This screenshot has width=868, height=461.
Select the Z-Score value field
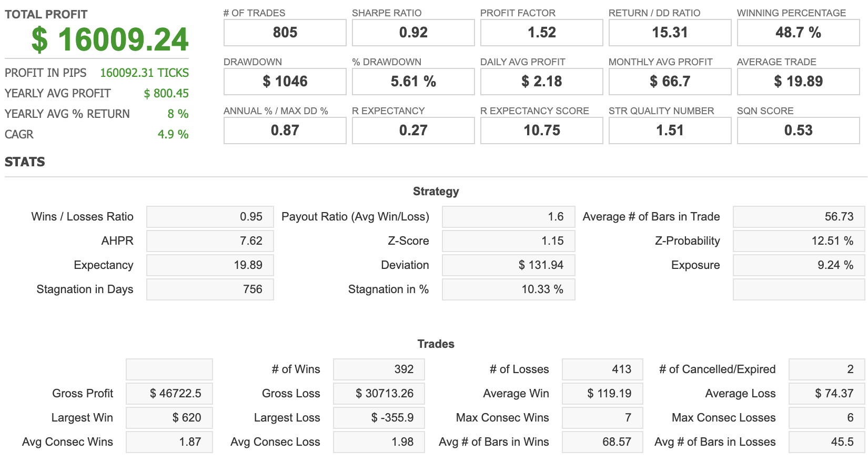pos(508,241)
